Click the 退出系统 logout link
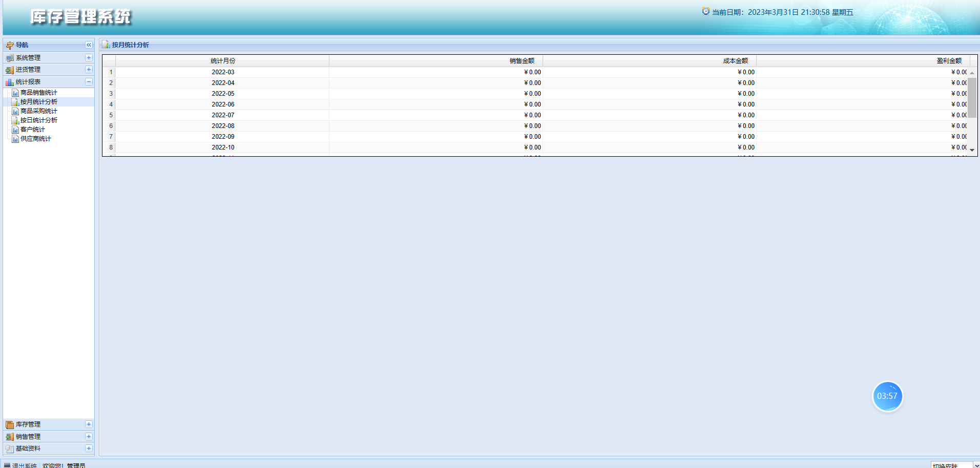The width and height of the screenshot is (980, 468). 25,465
